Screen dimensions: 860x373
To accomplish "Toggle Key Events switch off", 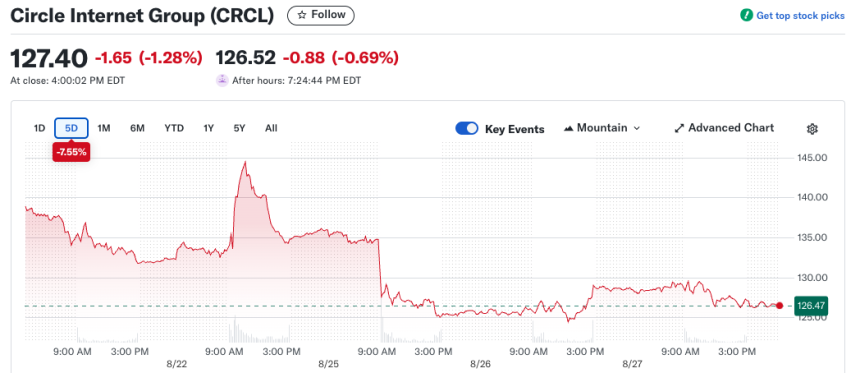I will (467, 128).
